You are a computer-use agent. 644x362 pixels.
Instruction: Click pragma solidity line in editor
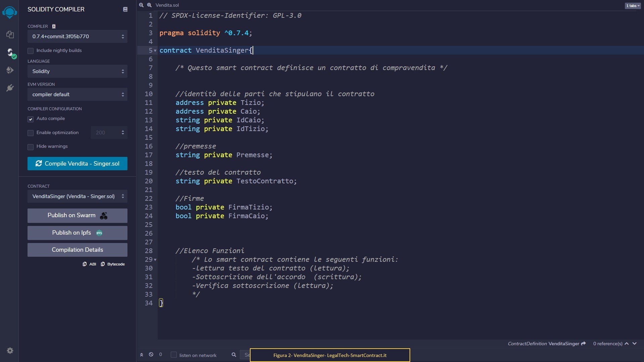[x=206, y=33]
